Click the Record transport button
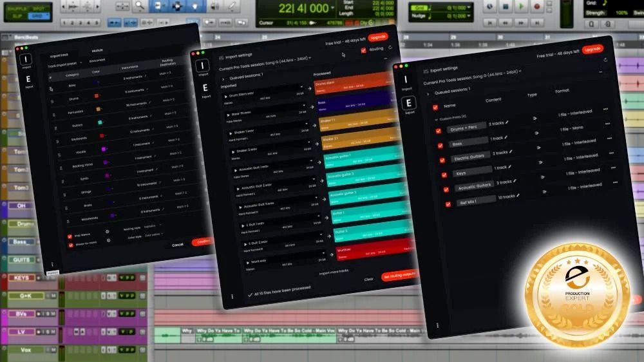The image size is (644, 362). tap(536, 6)
